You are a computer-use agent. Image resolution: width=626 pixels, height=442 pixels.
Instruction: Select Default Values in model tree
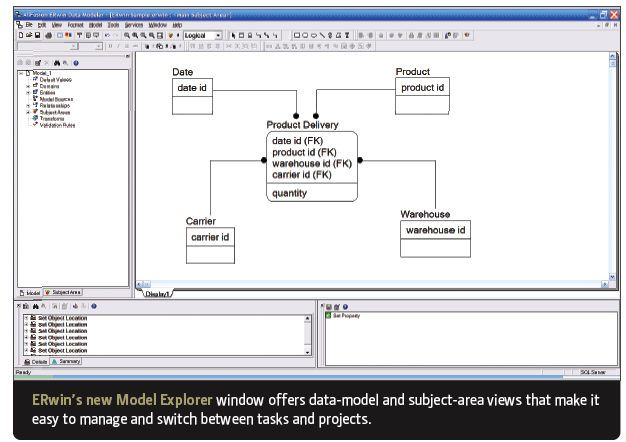55,80
